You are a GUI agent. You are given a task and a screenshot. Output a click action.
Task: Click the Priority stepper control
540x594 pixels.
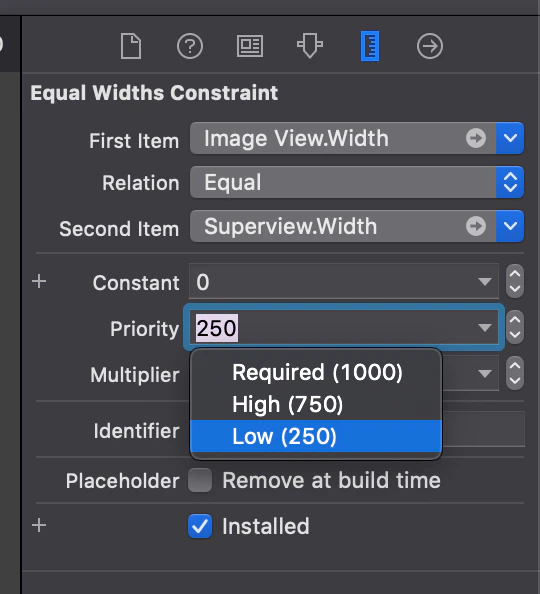(x=515, y=327)
